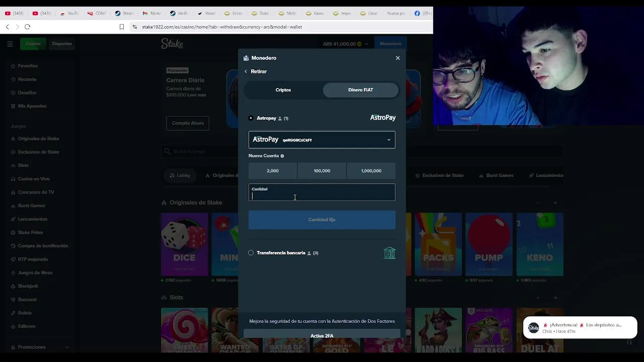Select the Transferencia bancaria radio option
Screen dimensions: 644x362
pyautogui.click(x=251, y=253)
